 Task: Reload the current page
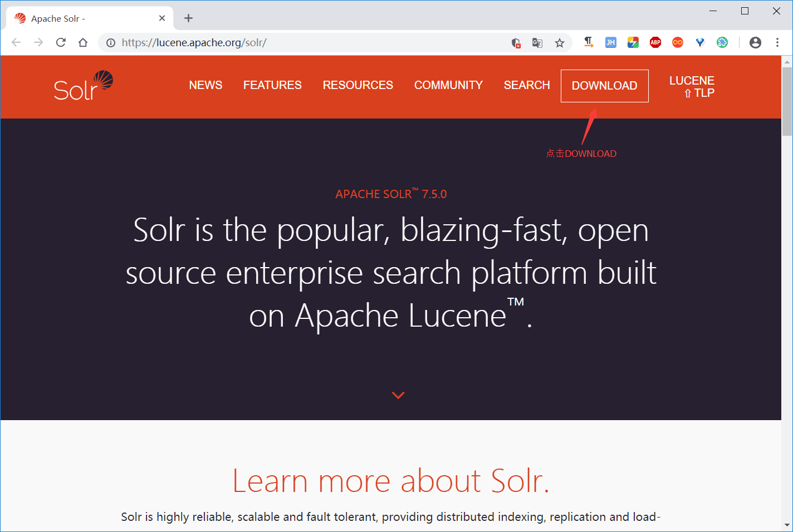point(61,42)
